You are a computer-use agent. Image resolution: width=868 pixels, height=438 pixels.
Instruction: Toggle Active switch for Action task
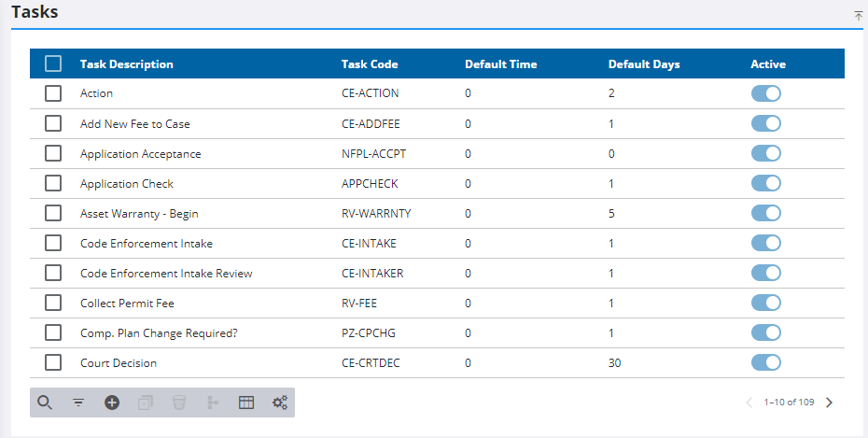(765, 93)
